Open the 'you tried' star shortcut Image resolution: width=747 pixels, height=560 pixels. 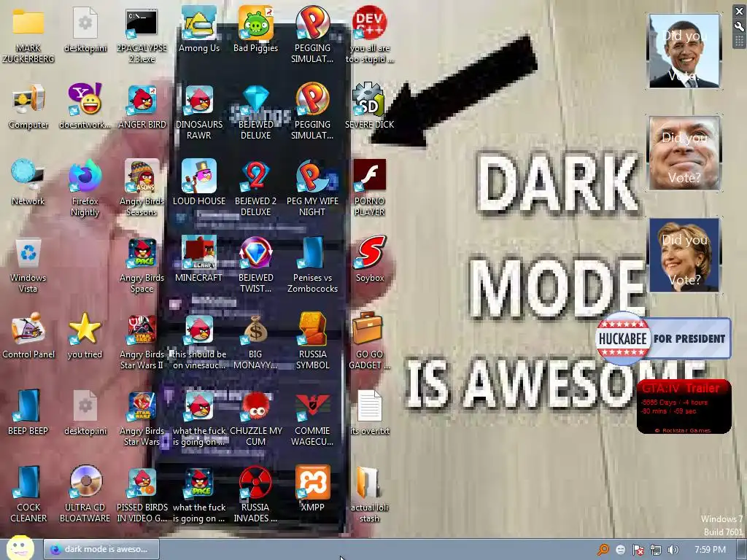85,336
